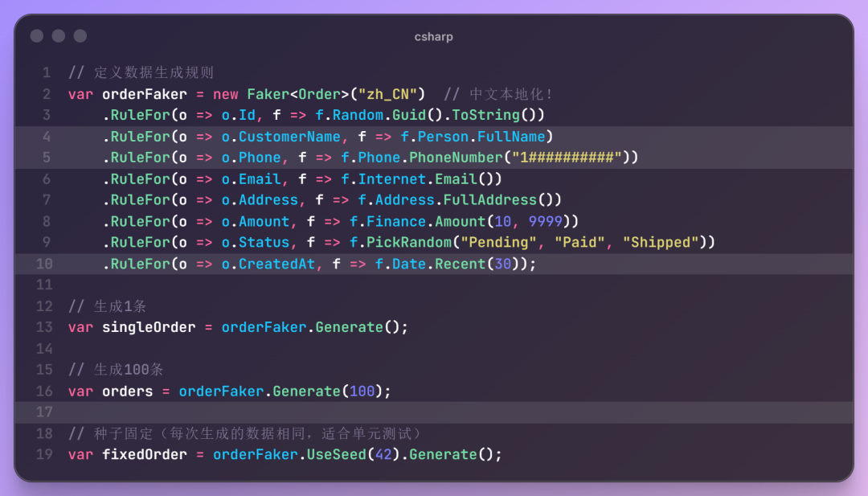Image resolution: width=868 pixels, height=496 pixels.
Task: Click 'o.Phone' on line 5
Action: 252,158
